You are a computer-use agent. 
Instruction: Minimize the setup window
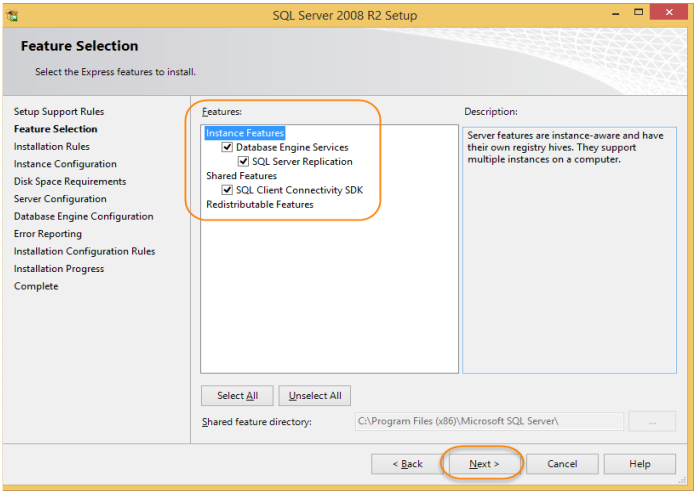tap(616, 13)
